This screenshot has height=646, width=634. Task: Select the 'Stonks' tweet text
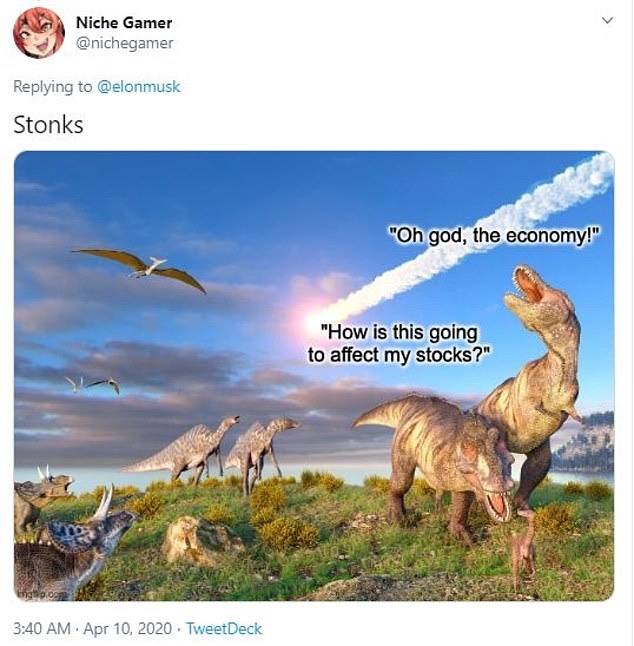point(48,125)
